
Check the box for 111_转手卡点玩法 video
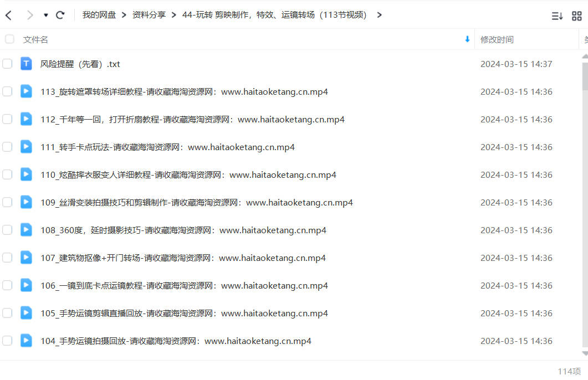(7, 147)
